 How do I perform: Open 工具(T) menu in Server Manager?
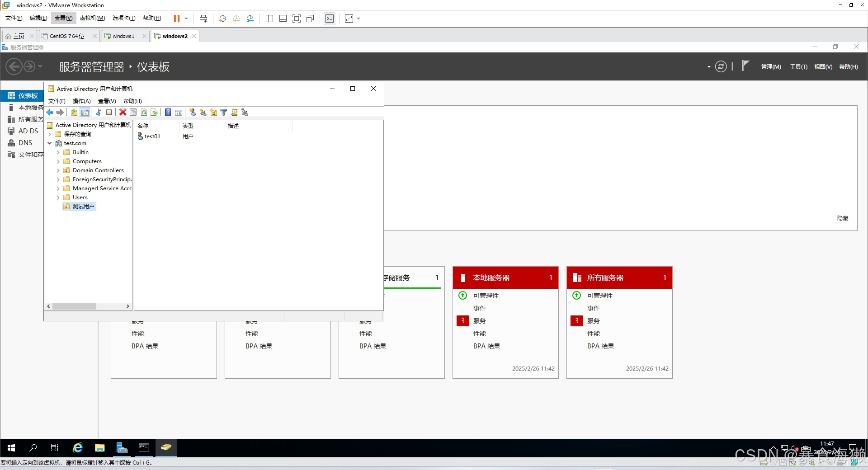(x=798, y=67)
